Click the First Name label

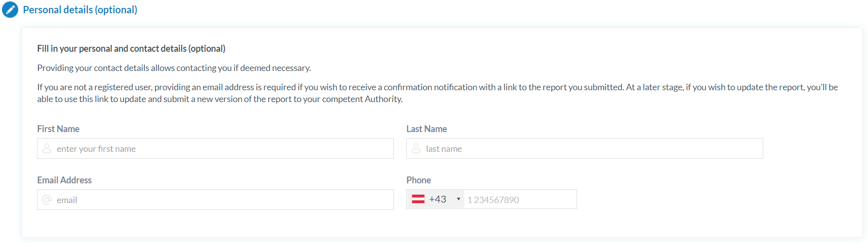click(x=58, y=129)
